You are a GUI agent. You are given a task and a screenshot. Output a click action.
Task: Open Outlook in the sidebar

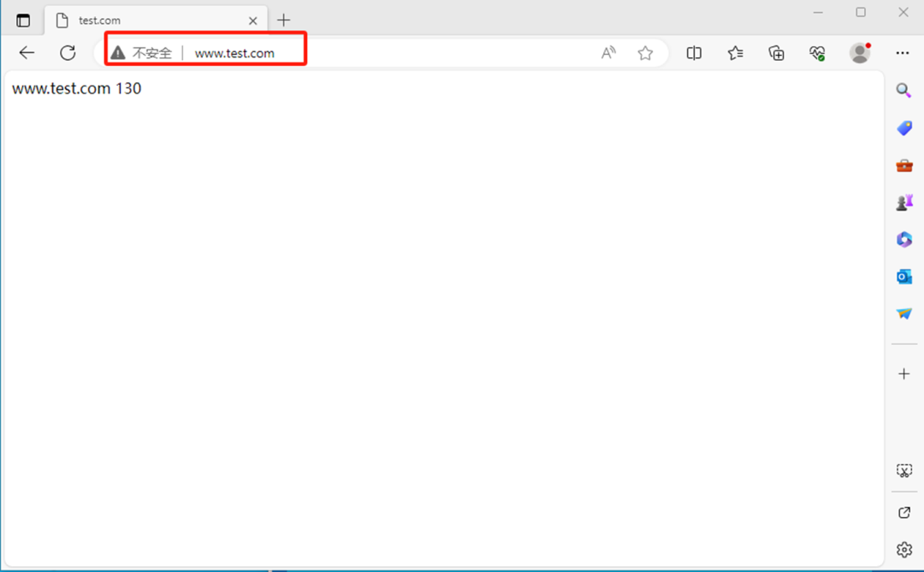903,277
